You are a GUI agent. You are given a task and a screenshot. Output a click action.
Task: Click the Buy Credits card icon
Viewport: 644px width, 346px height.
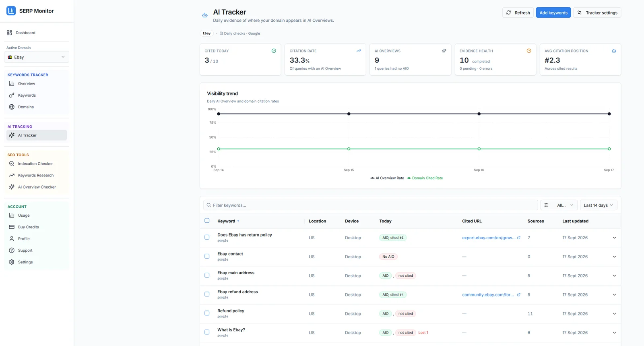12,227
